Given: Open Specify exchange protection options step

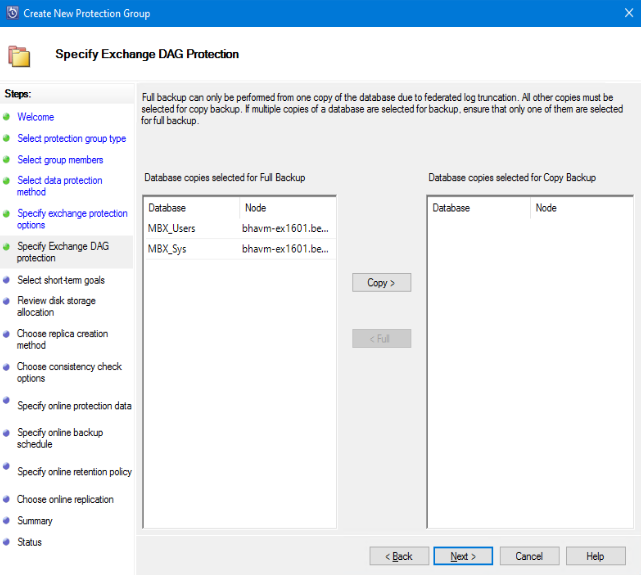Looking at the screenshot, I should point(72,219).
